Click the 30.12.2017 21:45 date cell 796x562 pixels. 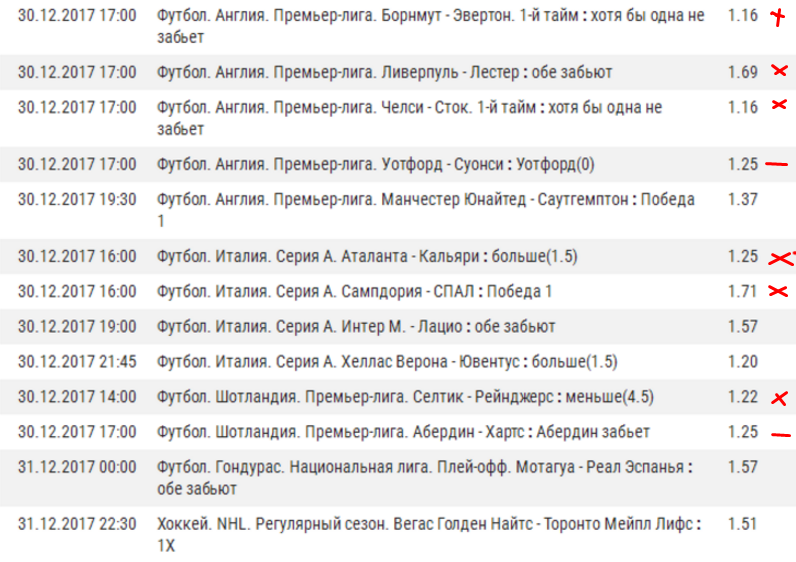pyautogui.click(x=77, y=362)
